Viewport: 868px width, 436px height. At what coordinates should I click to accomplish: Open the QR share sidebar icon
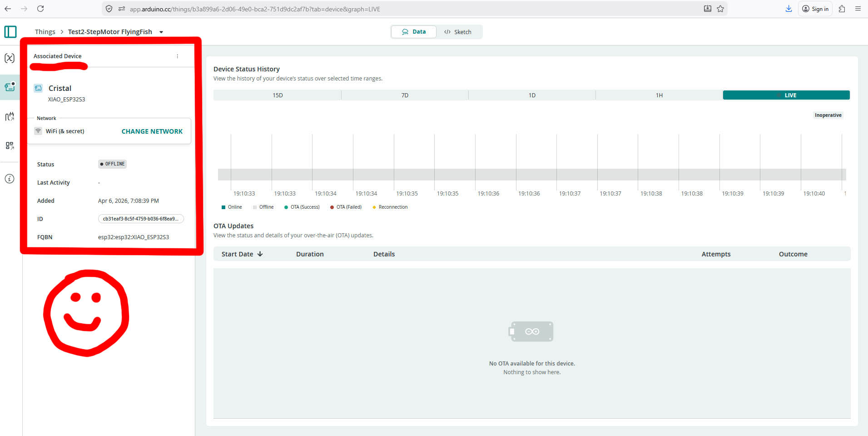(10, 145)
